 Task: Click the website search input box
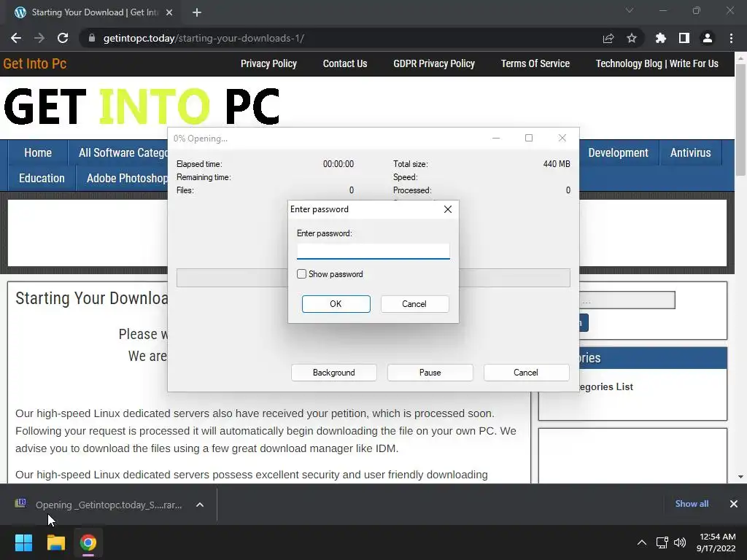[627, 300]
